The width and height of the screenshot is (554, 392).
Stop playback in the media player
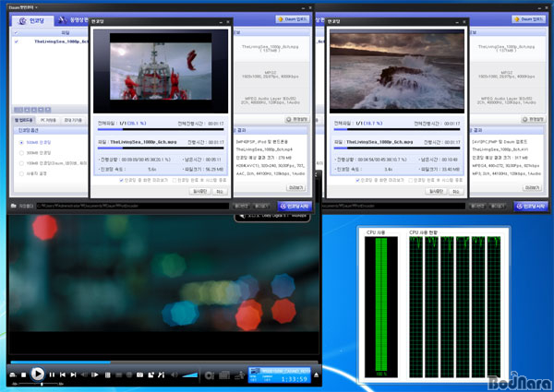tap(24, 374)
